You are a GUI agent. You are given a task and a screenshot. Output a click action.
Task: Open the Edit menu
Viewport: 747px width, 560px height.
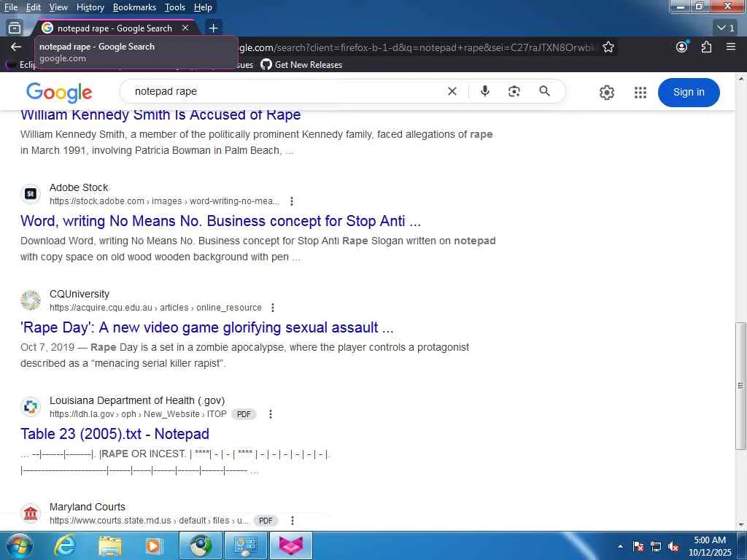pyautogui.click(x=33, y=7)
